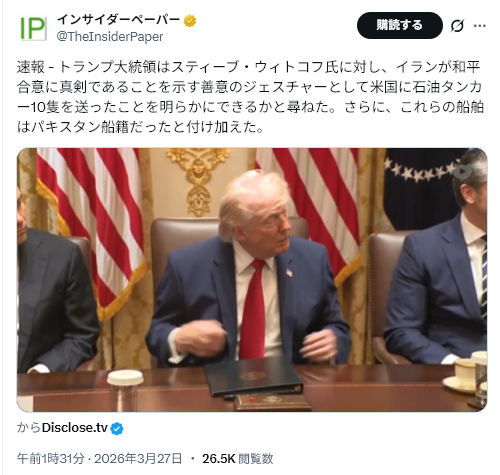500x475 pixels.
Task: Click the red tie in the video
Action: [252, 308]
